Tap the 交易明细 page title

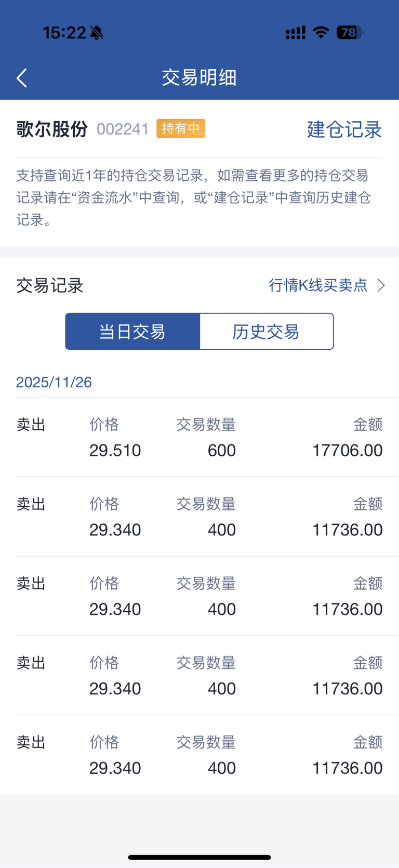coord(199,77)
